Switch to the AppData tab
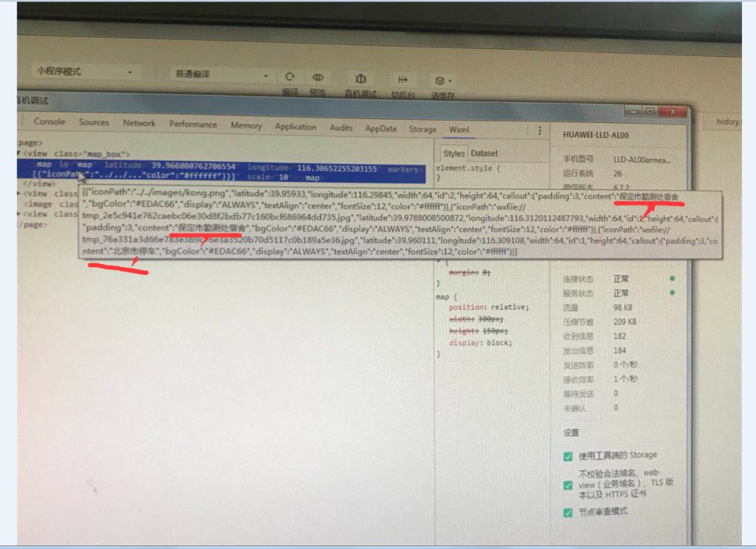The width and height of the screenshot is (756, 549). pyautogui.click(x=380, y=128)
